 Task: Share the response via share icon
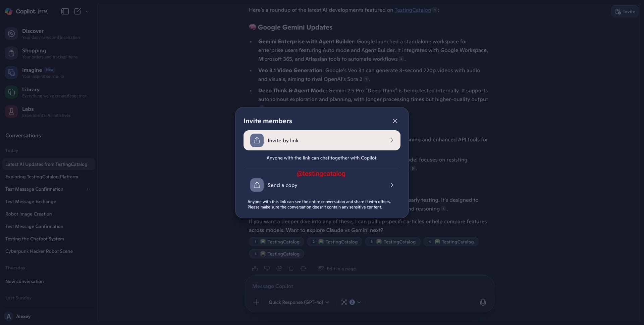[x=279, y=269]
